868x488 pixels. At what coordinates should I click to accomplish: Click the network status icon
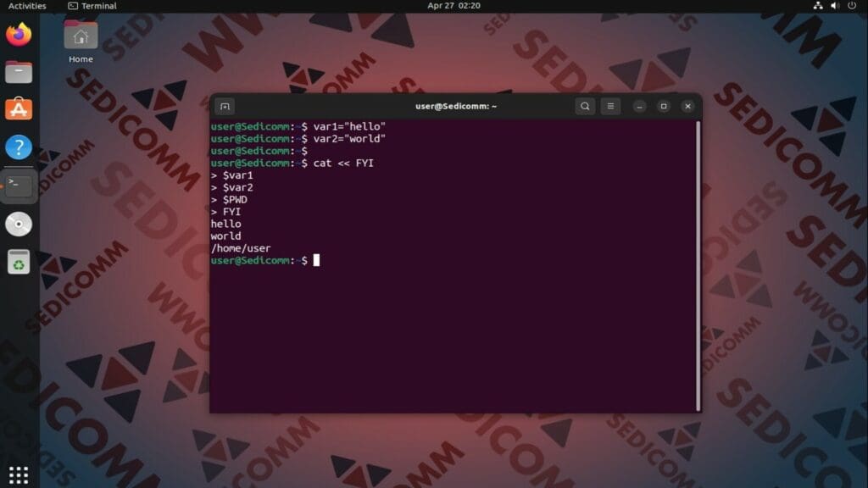point(818,6)
